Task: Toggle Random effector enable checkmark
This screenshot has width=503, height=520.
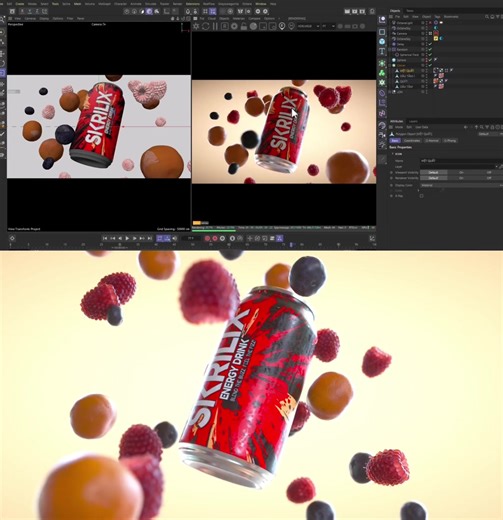Action: [430, 49]
